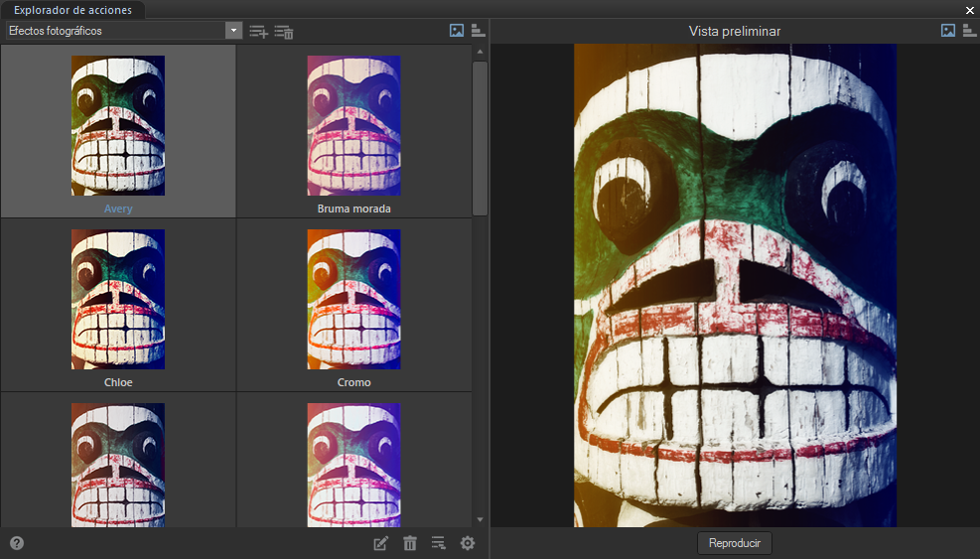This screenshot has height=559, width=980.
Task: Open the help icon
Action: [17, 543]
